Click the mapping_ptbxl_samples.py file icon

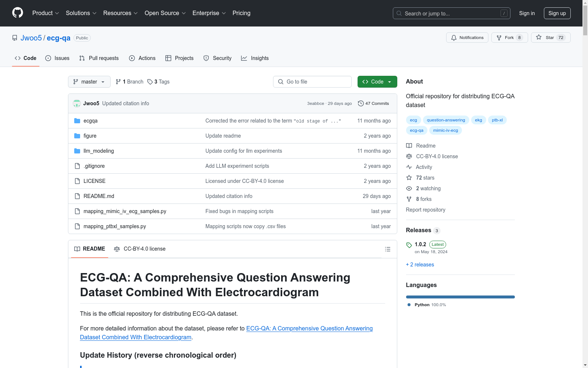click(77, 226)
